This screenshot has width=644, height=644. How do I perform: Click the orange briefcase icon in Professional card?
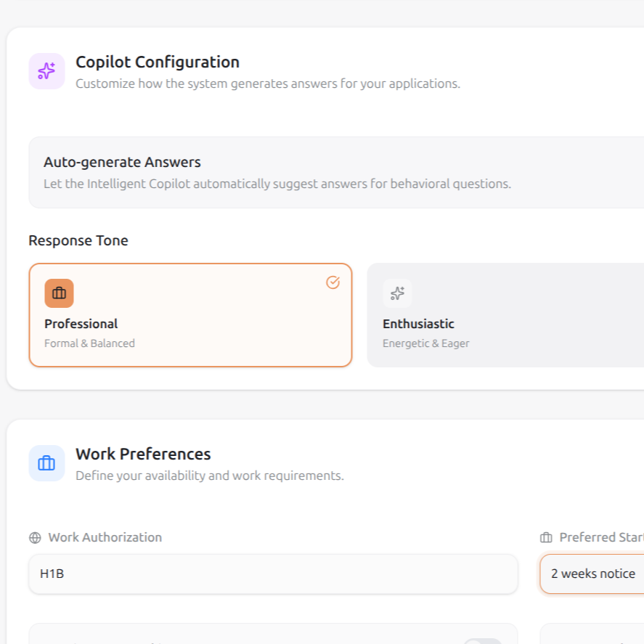[x=59, y=293]
